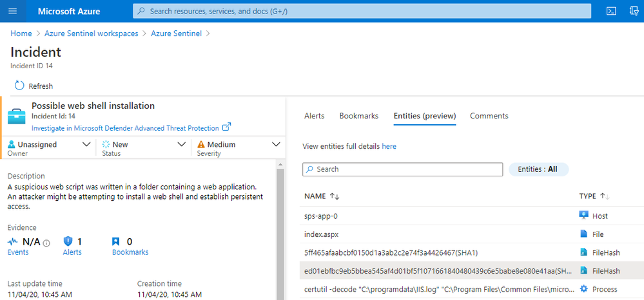Click the File document icon for index.aspx
Image resolution: width=644 pixels, height=300 pixels.
coord(583,234)
